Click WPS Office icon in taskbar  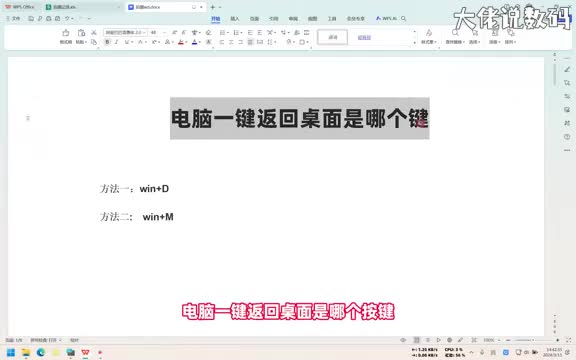(x=85, y=353)
